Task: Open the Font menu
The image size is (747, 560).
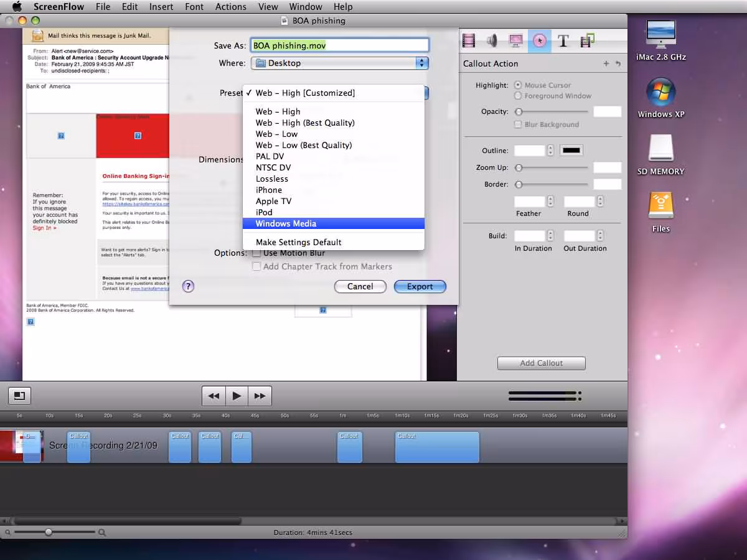Action: (194, 7)
